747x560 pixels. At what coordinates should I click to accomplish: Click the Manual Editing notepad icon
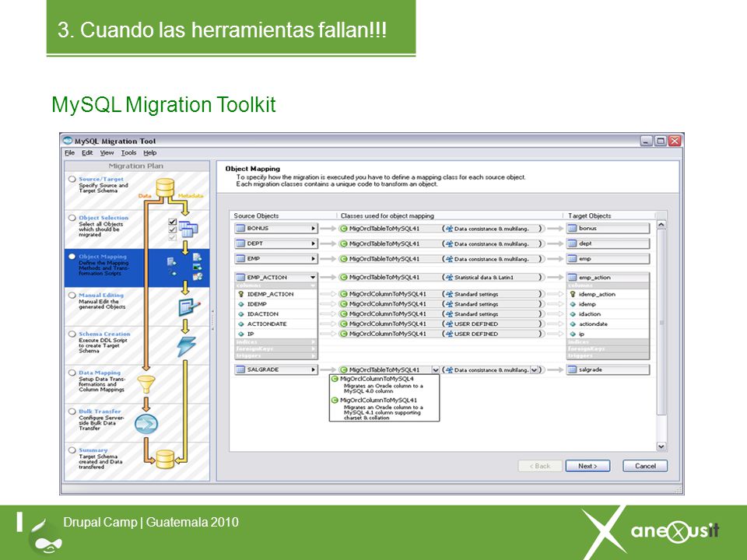pyautogui.click(x=189, y=307)
